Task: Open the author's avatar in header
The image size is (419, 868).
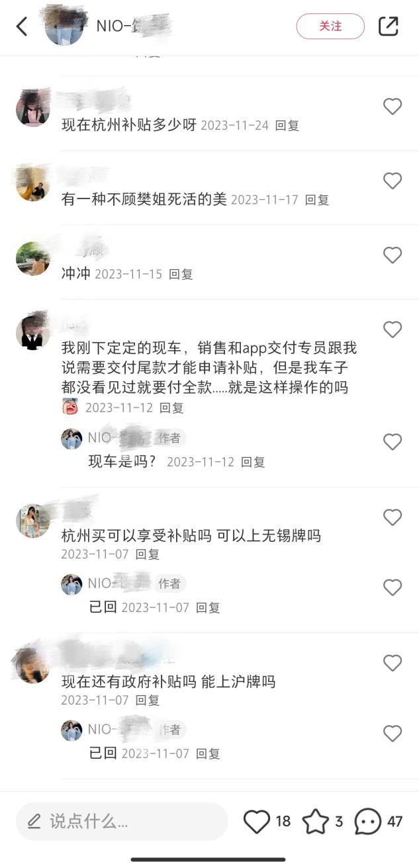Action: click(65, 26)
